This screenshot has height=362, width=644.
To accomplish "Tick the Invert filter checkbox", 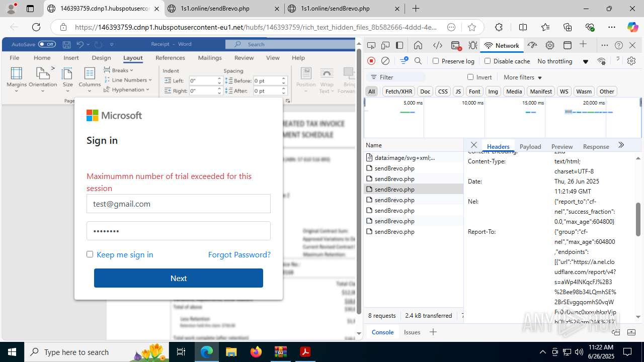I will [x=470, y=77].
